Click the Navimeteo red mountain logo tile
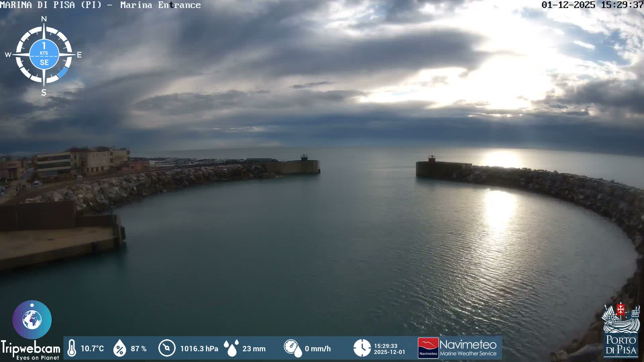The width and height of the screenshot is (644, 362). [x=429, y=348]
